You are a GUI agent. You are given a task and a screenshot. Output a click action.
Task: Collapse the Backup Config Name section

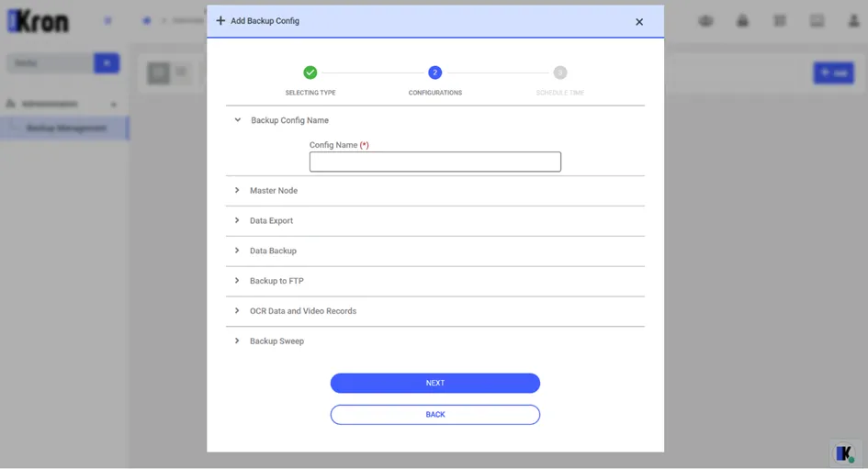tap(238, 120)
